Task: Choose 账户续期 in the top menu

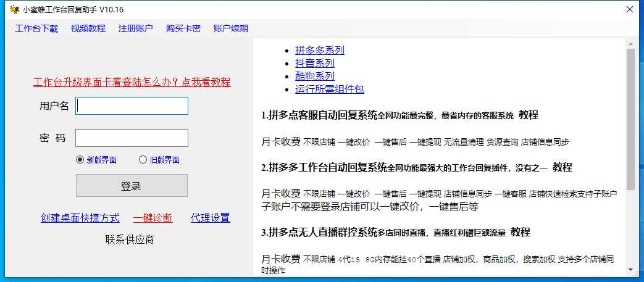Action: (231, 28)
